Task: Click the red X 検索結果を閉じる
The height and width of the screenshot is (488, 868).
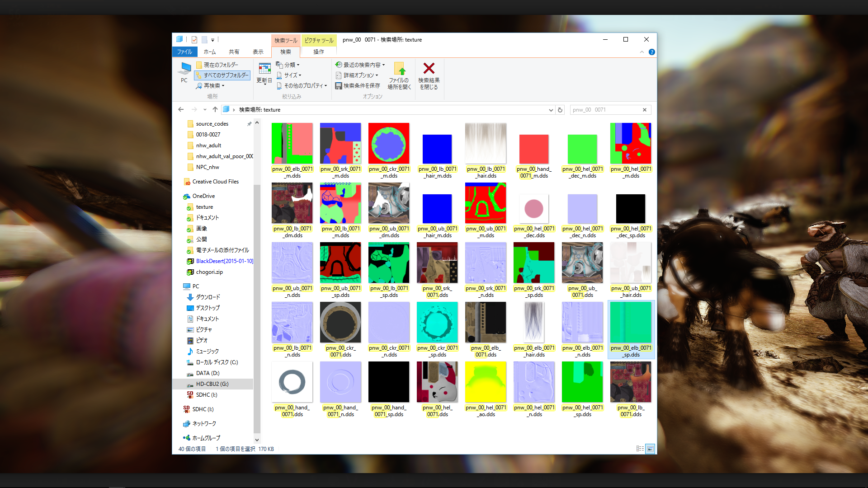Action: (429, 69)
